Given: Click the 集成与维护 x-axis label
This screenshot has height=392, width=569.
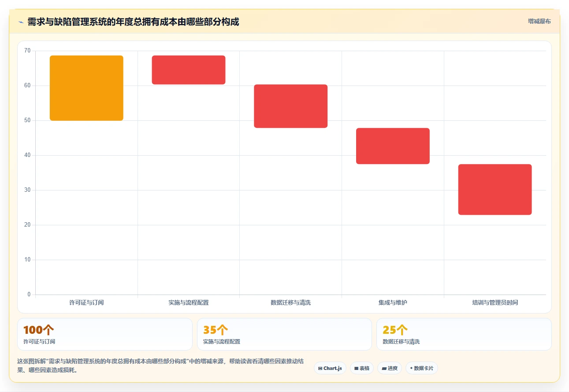Looking at the screenshot, I should coord(393,303).
